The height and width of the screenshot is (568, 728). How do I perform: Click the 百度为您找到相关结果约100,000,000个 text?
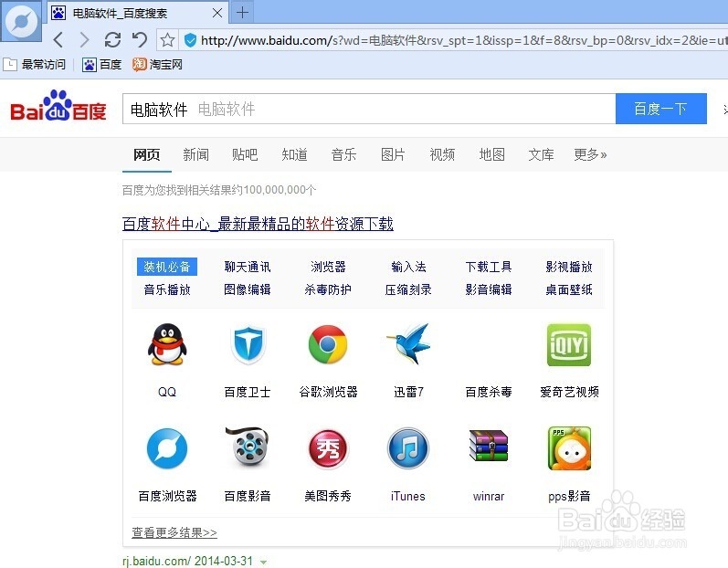click(x=219, y=190)
